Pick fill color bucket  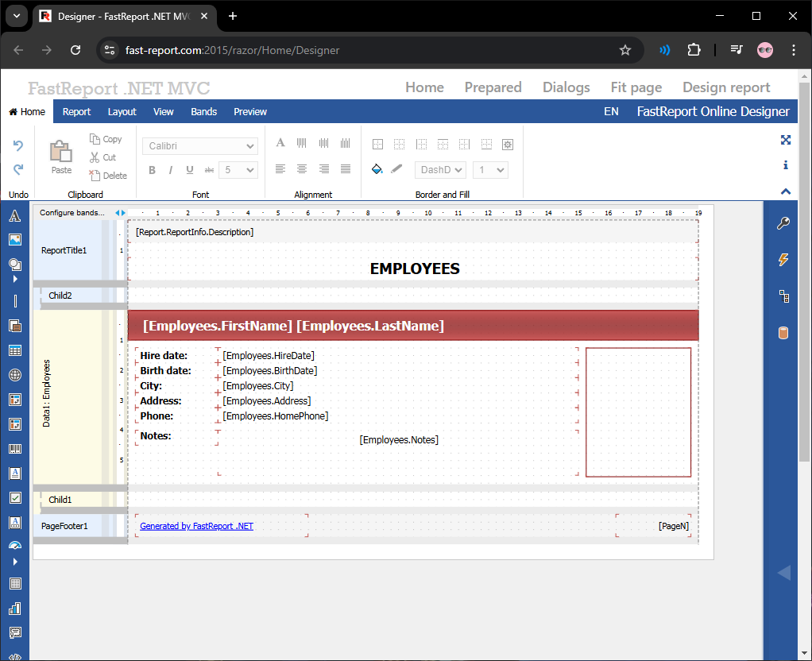click(377, 169)
